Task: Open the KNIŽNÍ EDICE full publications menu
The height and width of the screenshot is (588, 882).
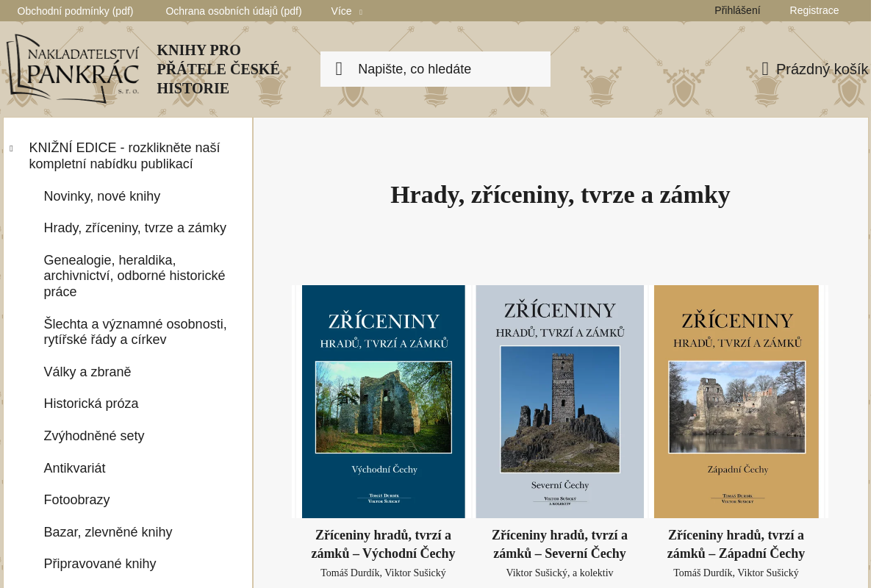Action: pyautogui.click(x=124, y=156)
